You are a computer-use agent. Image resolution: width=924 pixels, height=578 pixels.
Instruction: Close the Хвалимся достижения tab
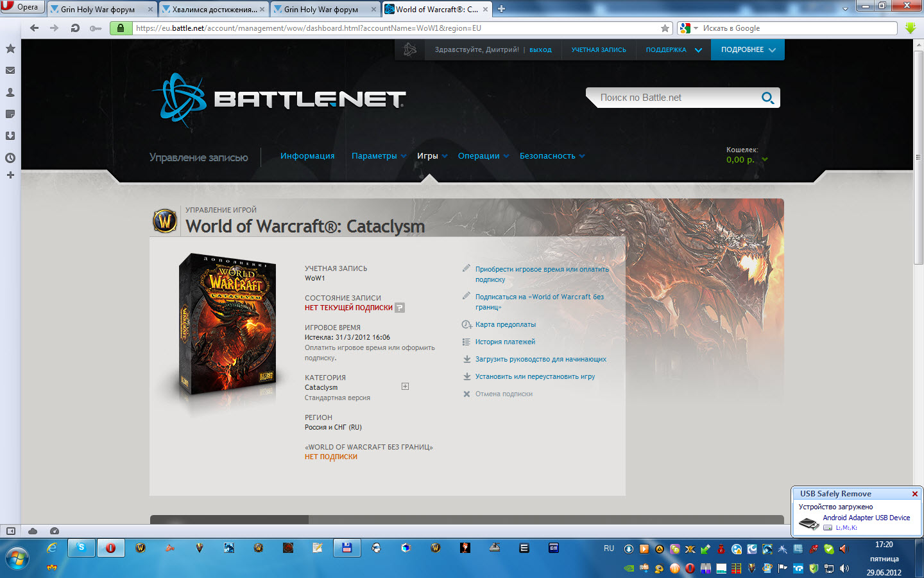(x=262, y=9)
